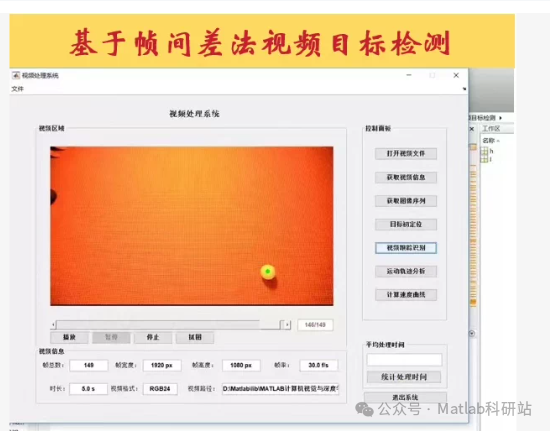Stop the video with 停止

click(x=153, y=337)
